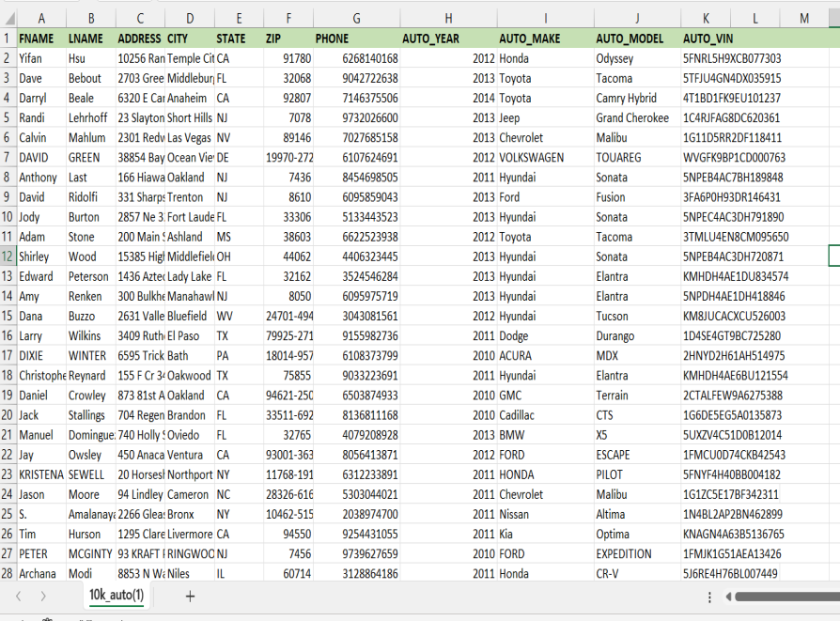Select the cell containing Yifan
The image size is (840, 621).
click(x=41, y=58)
